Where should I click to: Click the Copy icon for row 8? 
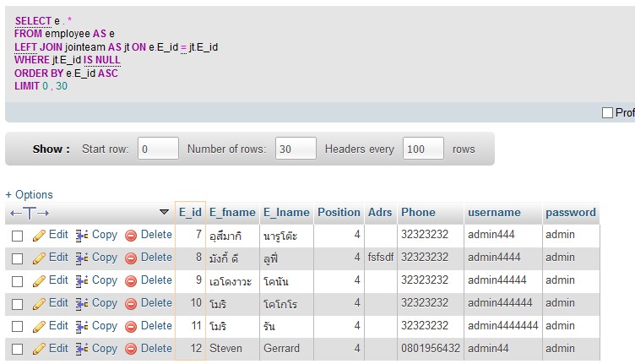pyautogui.click(x=82, y=258)
